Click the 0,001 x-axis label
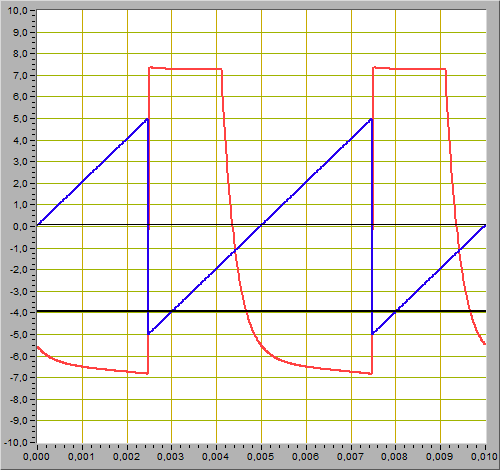 coord(81,457)
